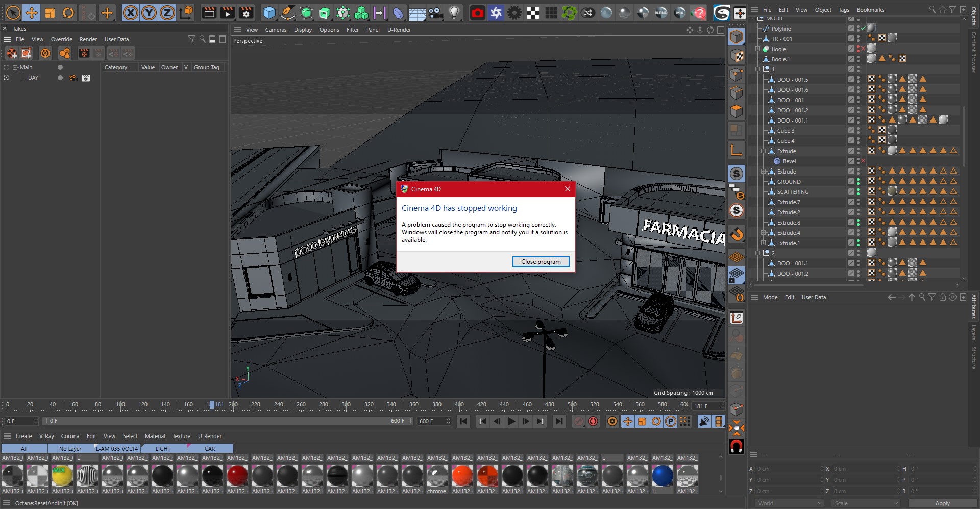Toggle Y axis lock
Viewport: 980px width, 509px height.
coord(149,12)
